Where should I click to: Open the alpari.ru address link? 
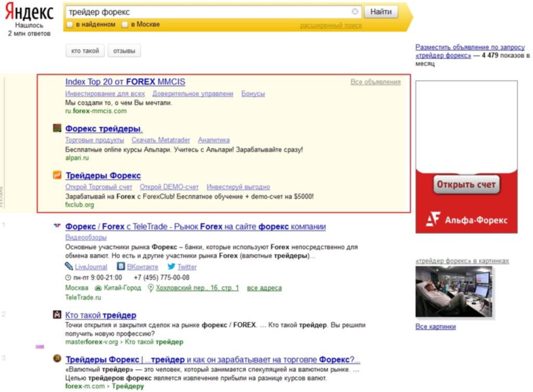click(x=77, y=158)
